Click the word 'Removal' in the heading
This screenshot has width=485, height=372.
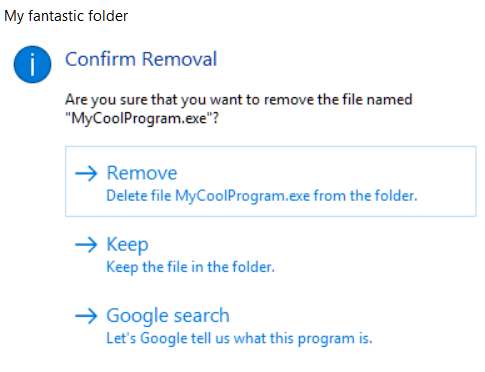(x=179, y=59)
